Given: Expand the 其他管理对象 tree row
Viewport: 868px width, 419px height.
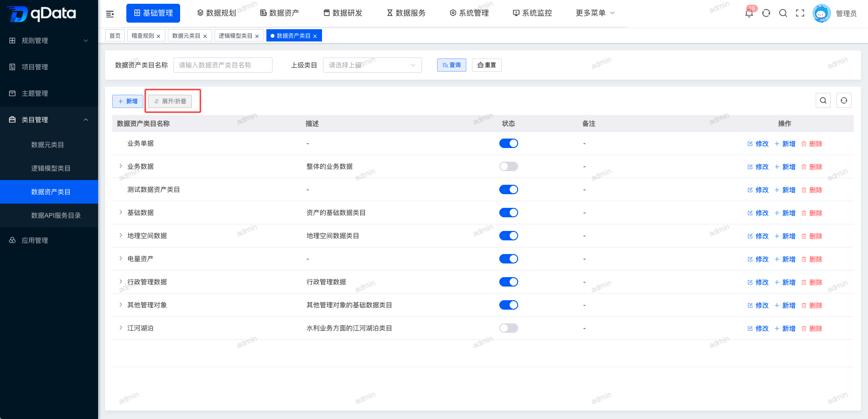Looking at the screenshot, I should [121, 304].
